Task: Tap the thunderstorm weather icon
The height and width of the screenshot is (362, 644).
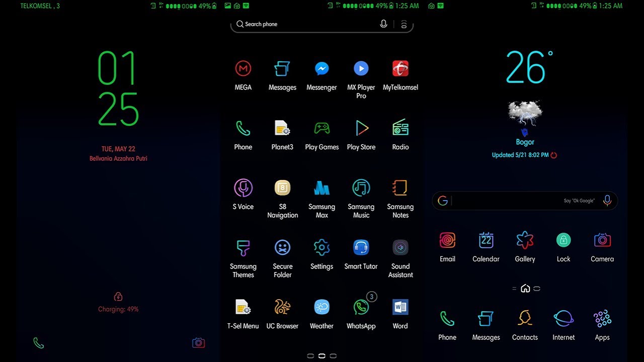Action: point(525,113)
